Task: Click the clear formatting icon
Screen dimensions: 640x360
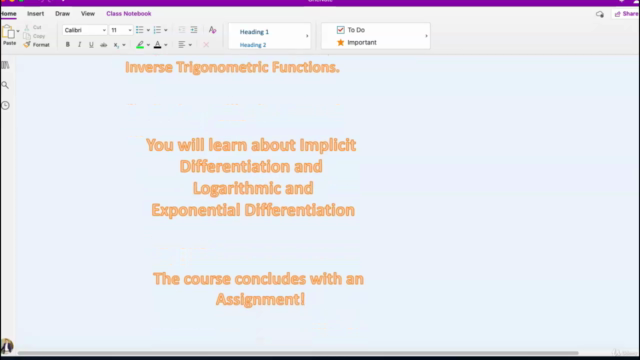Action: 212,30
